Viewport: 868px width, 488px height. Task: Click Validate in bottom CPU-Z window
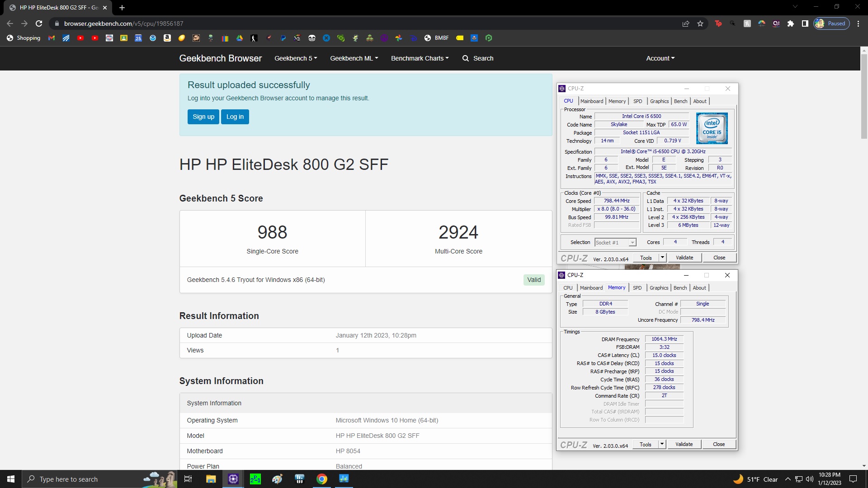(x=684, y=444)
